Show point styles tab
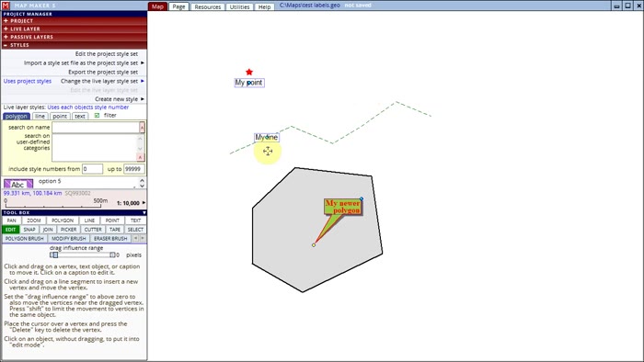644x362 pixels. 60,117
